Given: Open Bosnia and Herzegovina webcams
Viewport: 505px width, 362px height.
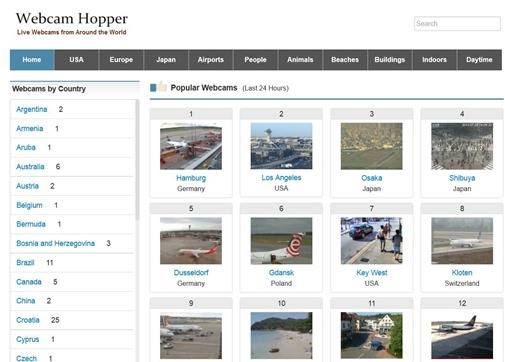Looking at the screenshot, I should pyautogui.click(x=56, y=243).
